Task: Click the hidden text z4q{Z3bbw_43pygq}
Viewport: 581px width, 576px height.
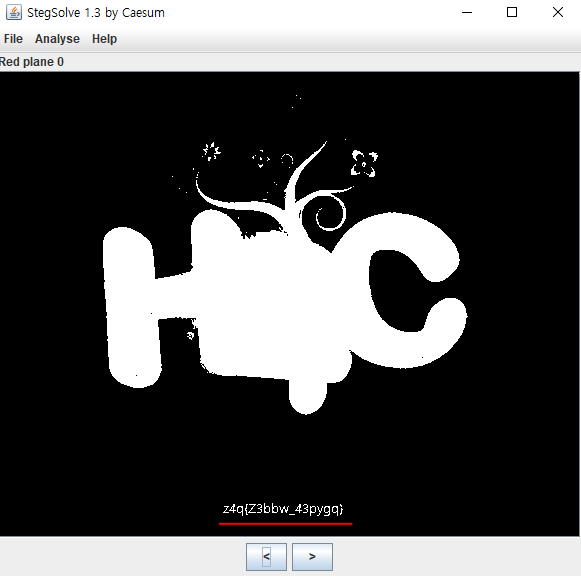Action: tap(283, 509)
